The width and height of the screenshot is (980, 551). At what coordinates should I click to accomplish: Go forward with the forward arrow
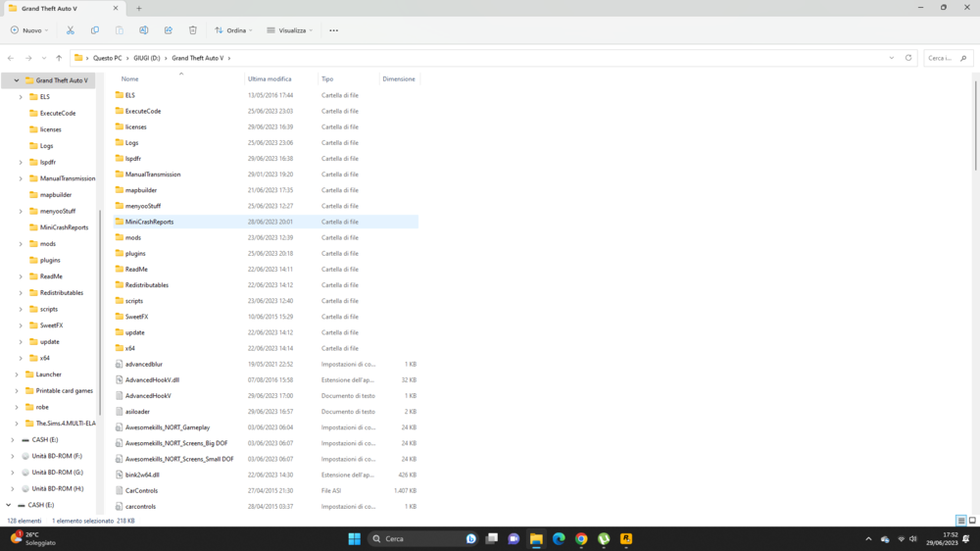[28, 58]
